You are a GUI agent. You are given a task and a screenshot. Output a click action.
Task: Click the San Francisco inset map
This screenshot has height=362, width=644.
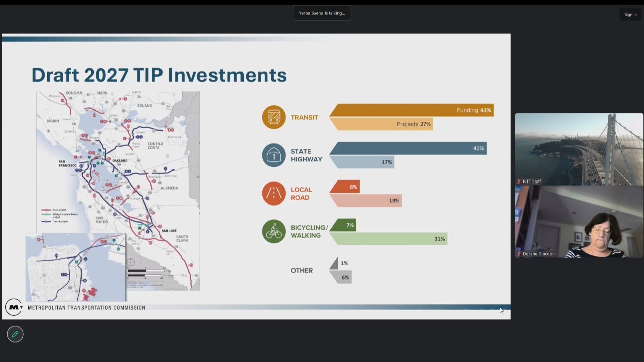[x=75, y=267]
